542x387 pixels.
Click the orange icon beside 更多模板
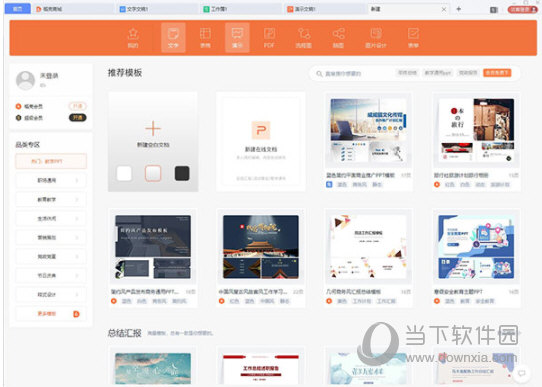76,314
